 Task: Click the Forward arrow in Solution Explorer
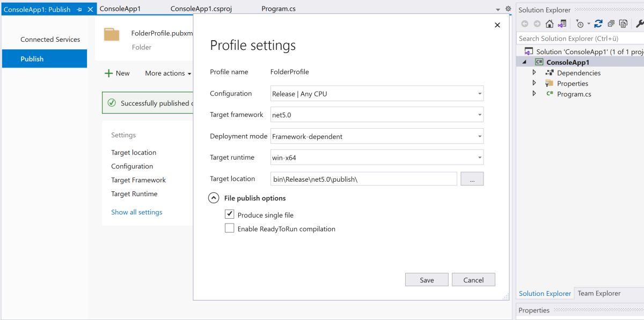(537, 24)
